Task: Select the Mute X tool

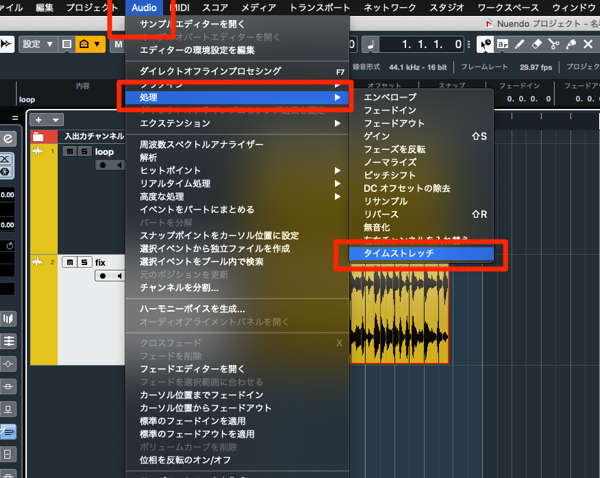Action: click(x=588, y=44)
